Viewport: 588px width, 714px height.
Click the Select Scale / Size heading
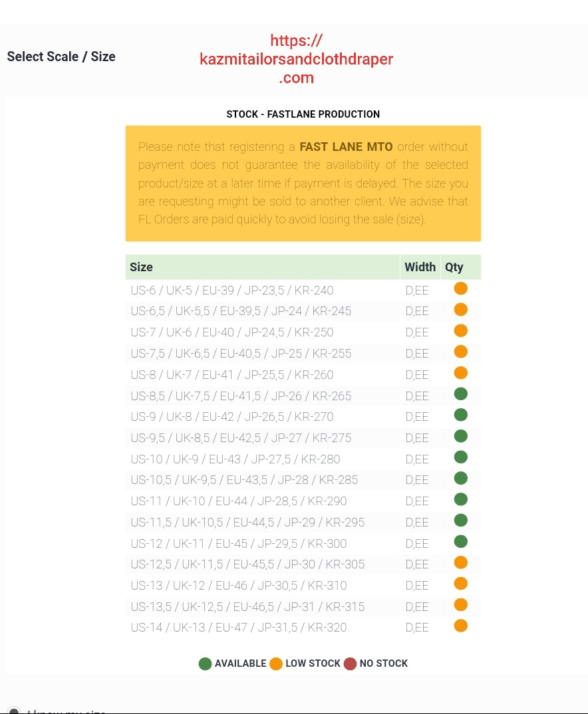click(61, 57)
